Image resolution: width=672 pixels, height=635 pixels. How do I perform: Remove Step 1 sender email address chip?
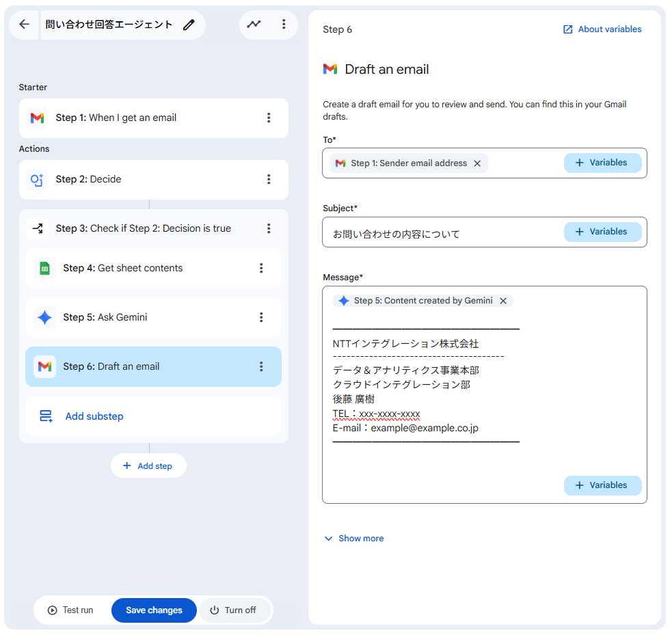(x=477, y=163)
